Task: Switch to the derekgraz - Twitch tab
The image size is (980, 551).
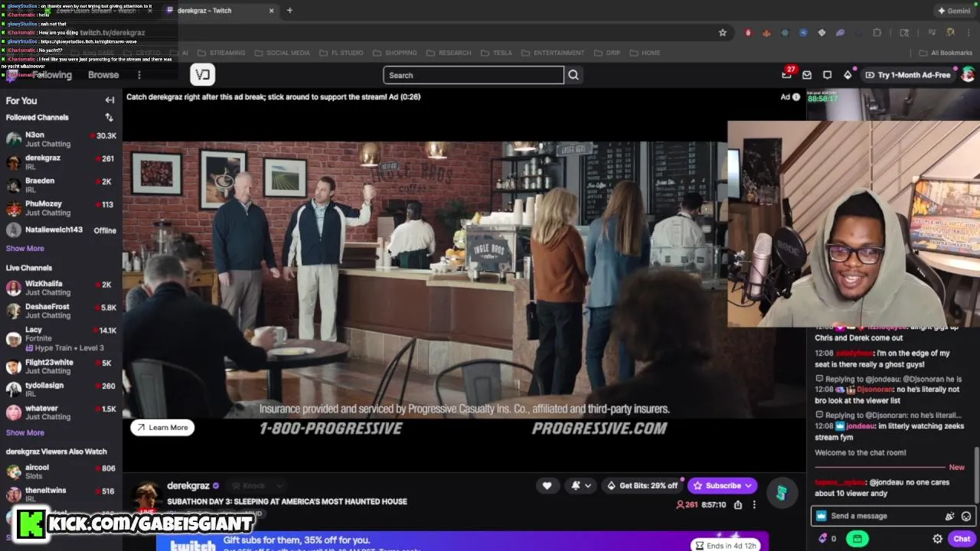Action: tap(220, 11)
